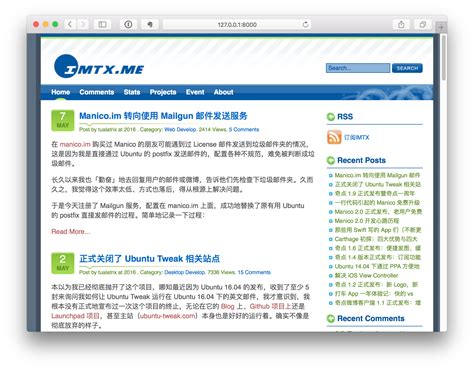Click the 7 MAY date badge
Viewport: 474px width, 370px height.
62,120
